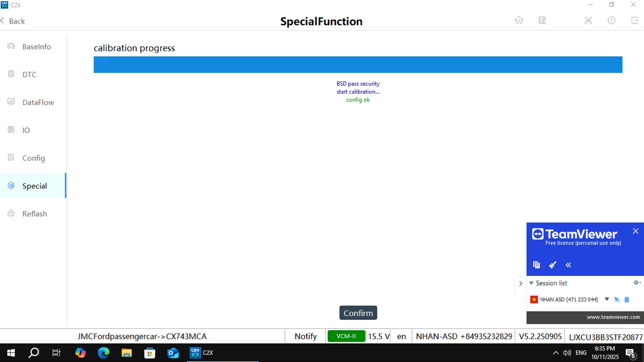The width and height of the screenshot is (644, 362).
Task: Click the screenshot capture icon in header
Action: pyautogui.click(x=588, y=20)
